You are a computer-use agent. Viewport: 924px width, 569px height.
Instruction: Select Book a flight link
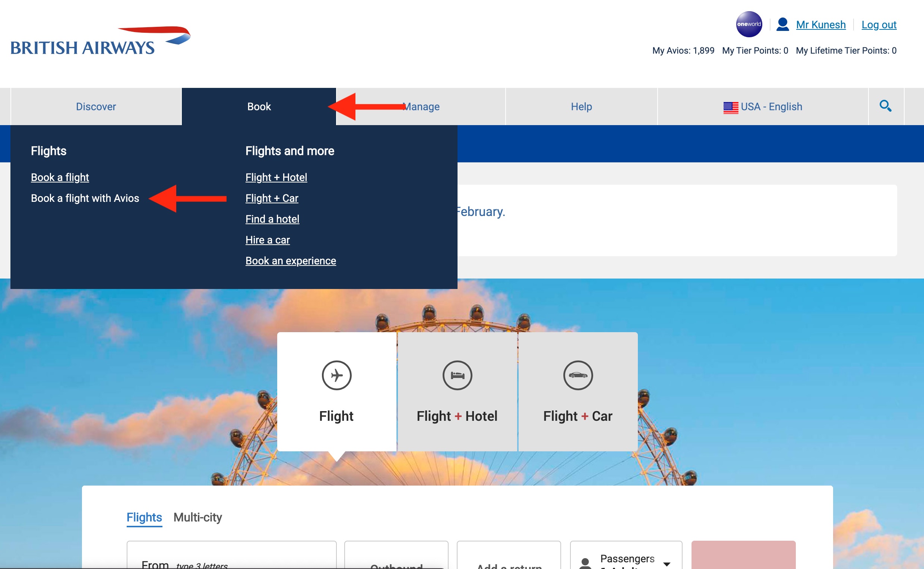(x=60, y=177)
